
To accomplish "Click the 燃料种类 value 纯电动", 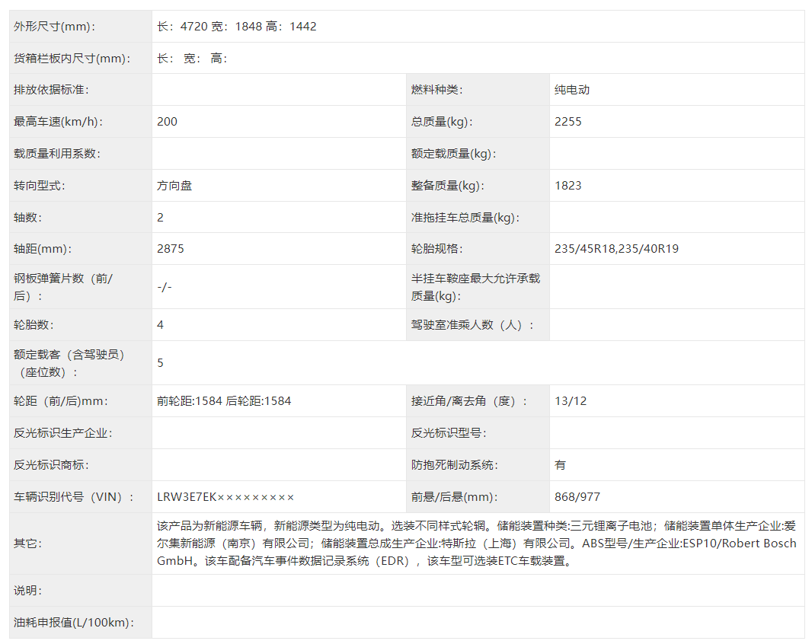I will point(573,89).
